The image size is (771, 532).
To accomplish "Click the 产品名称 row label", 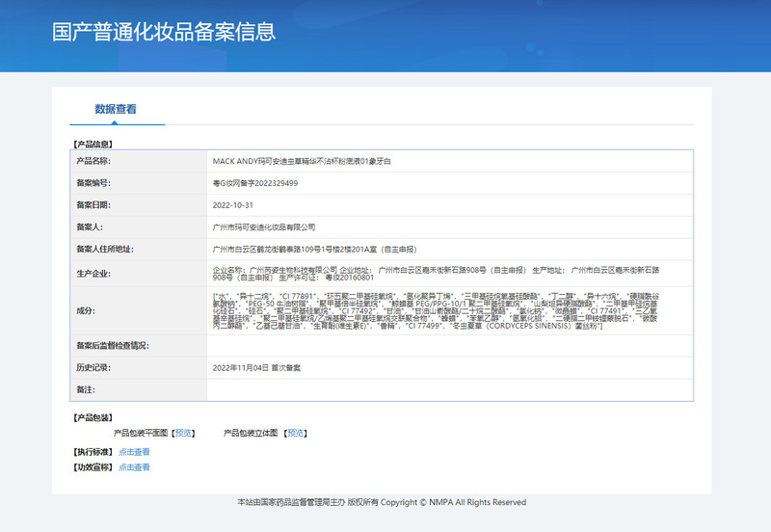I will tap(93, 161).
